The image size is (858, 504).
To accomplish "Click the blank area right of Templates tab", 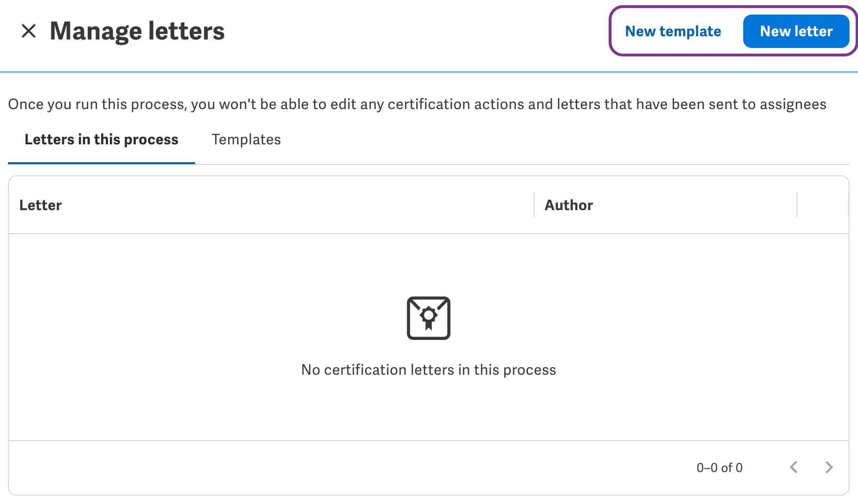I will click(564, 140).
